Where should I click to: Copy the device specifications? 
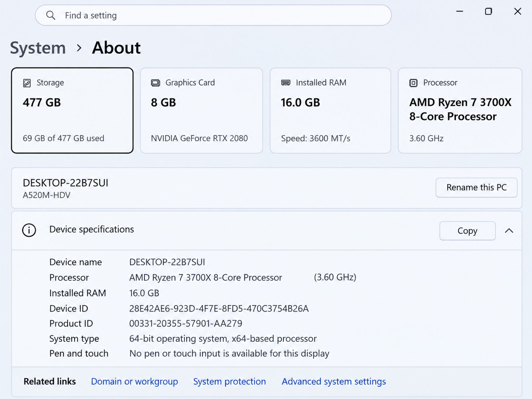click(x=467, y=231)
